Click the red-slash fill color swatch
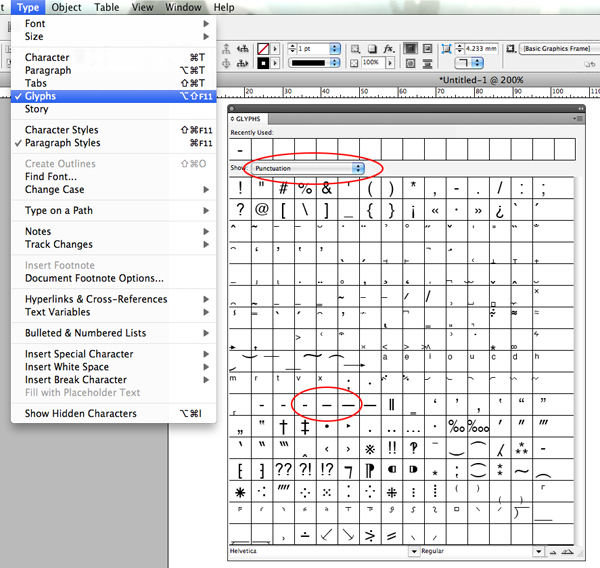This screenshot has width=600, height=568. 263,49
